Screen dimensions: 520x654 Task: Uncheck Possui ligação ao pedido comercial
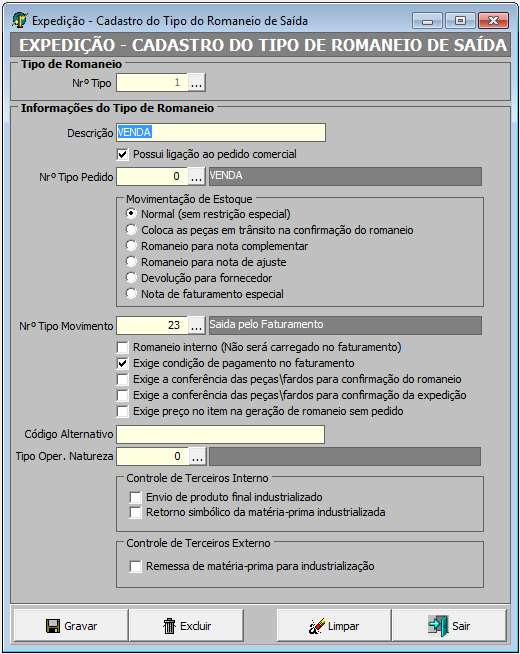click(122, 155)
